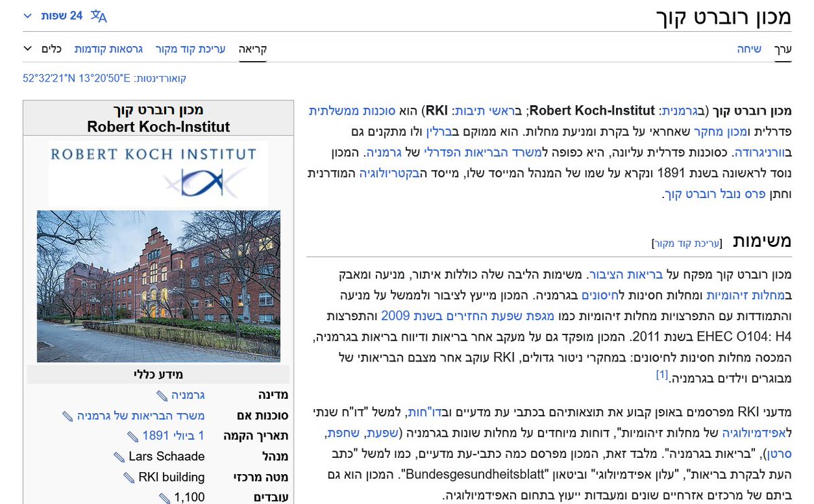Open the רוברט קוך person link
Screen dimensions: 814x504
694,194
